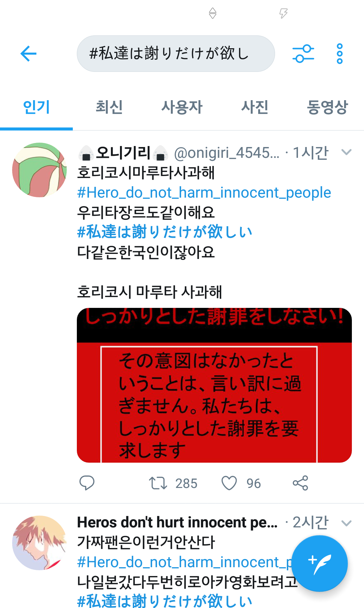The image size is (364, 608).
Task: Expand options chevron on onigiri tweet
Action: click(346, 152)
